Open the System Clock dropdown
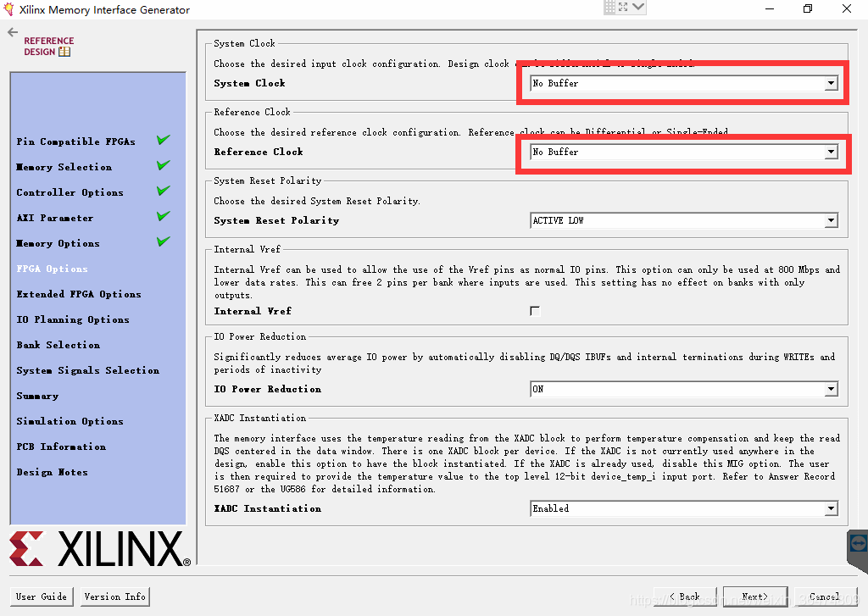The width and height of the screenshot is (868, 616). click(x=684, y=83)
